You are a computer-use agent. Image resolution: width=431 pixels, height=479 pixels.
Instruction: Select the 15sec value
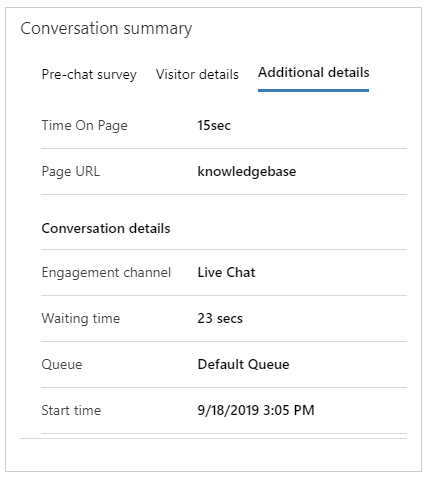pyautogui.click(x=214, y=125)
